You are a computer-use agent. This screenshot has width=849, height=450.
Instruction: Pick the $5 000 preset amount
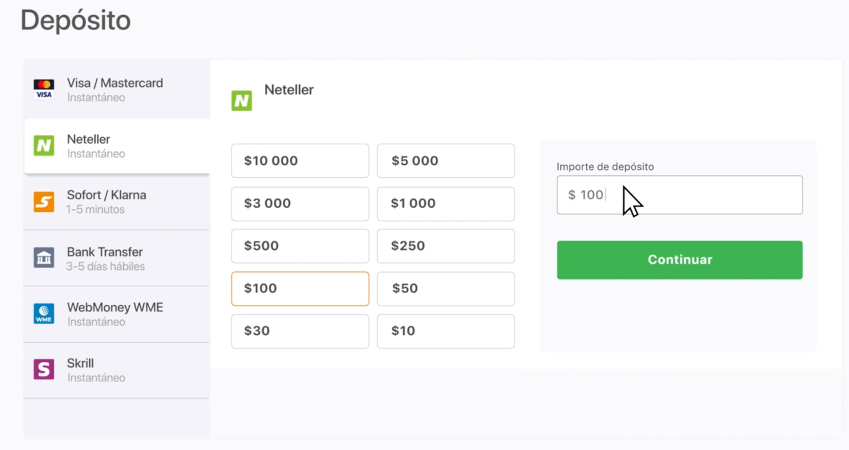coord(446,161)
